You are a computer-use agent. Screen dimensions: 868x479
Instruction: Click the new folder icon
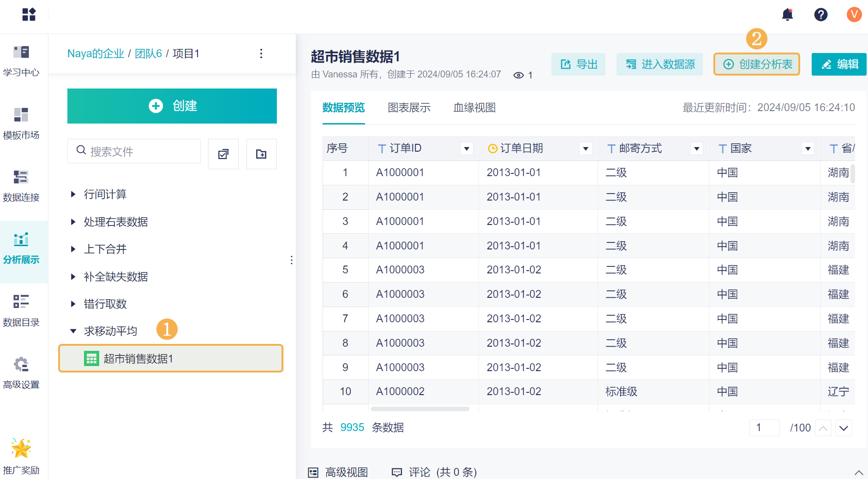pos(262,154)
